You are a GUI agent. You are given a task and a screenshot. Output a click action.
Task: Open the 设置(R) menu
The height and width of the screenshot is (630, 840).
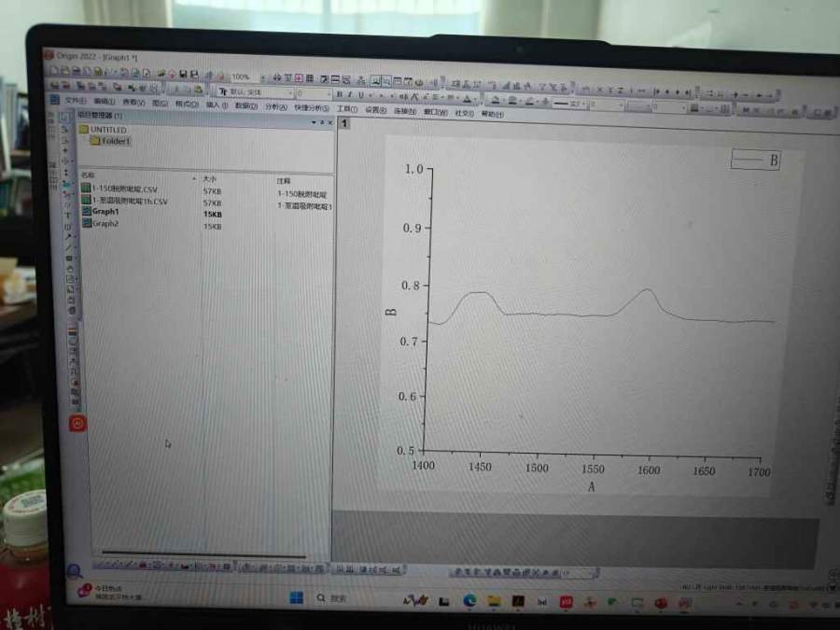click(x=375, y=110)
